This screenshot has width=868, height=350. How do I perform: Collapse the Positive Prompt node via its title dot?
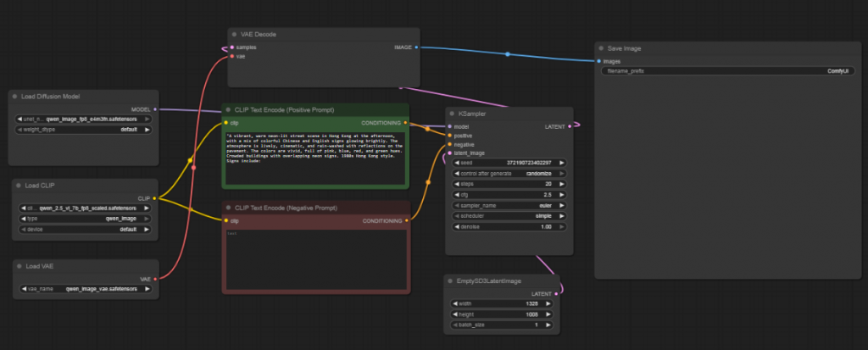click(x=228, y=109)
